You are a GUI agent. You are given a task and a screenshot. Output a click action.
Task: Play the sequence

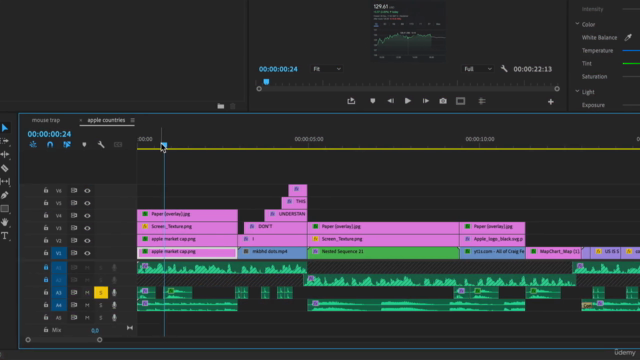(x=407, y=101)
